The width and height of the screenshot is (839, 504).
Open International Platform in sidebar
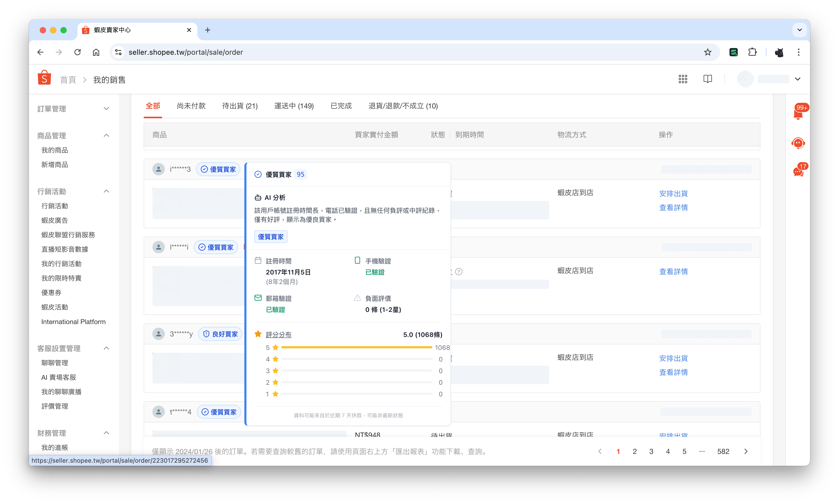pos(73,322)
